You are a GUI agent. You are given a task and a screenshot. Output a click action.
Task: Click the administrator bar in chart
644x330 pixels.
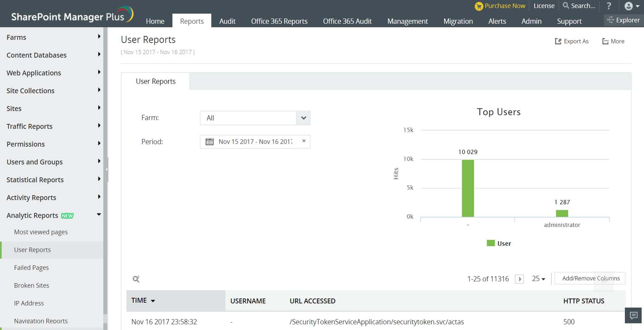(x=562, y=213)
